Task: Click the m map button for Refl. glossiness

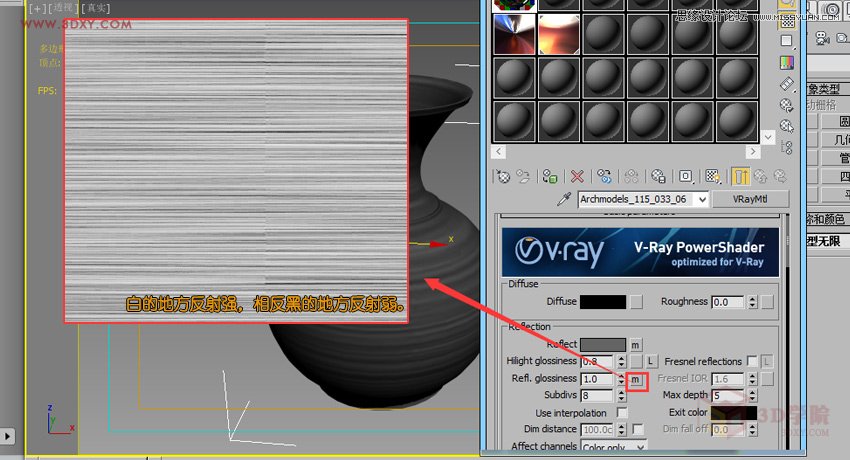Action: point(635,380)
